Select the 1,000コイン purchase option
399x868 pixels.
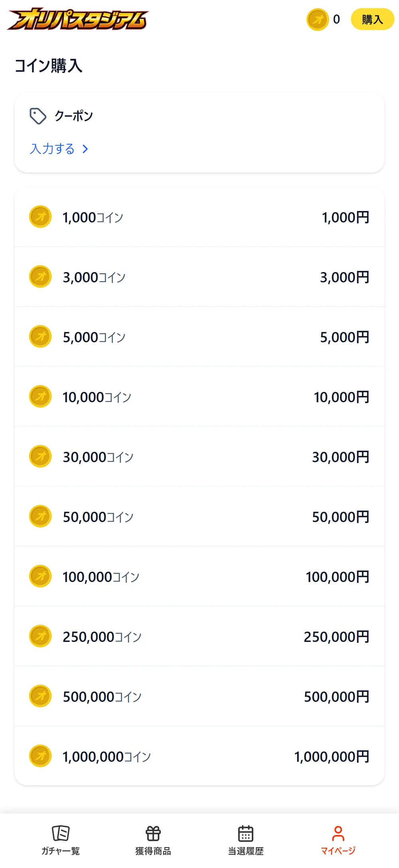coord(199,217)
